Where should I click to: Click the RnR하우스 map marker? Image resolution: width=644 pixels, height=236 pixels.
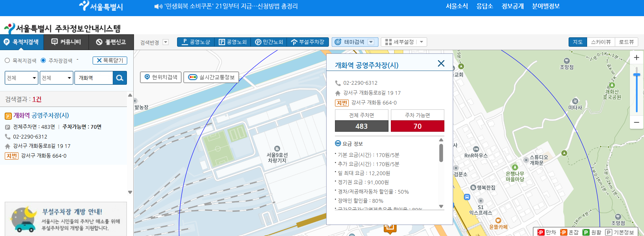(x=476, y=149)
